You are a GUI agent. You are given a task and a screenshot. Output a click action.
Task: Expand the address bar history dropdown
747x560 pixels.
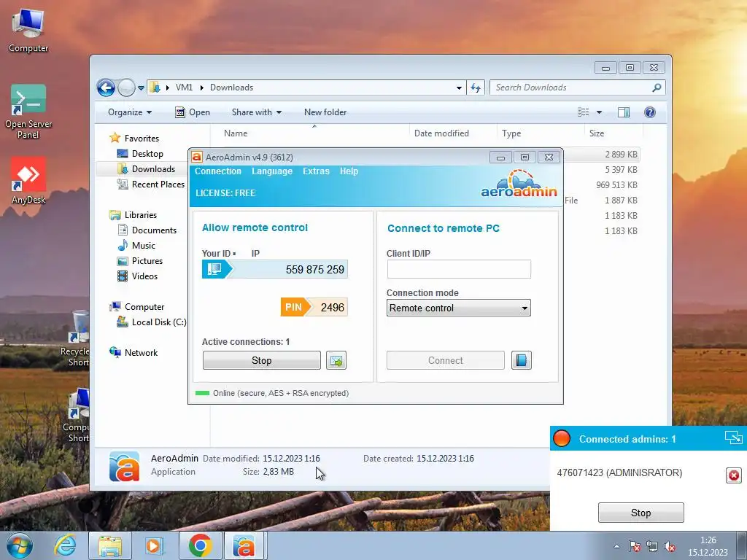tap(459, 87)
